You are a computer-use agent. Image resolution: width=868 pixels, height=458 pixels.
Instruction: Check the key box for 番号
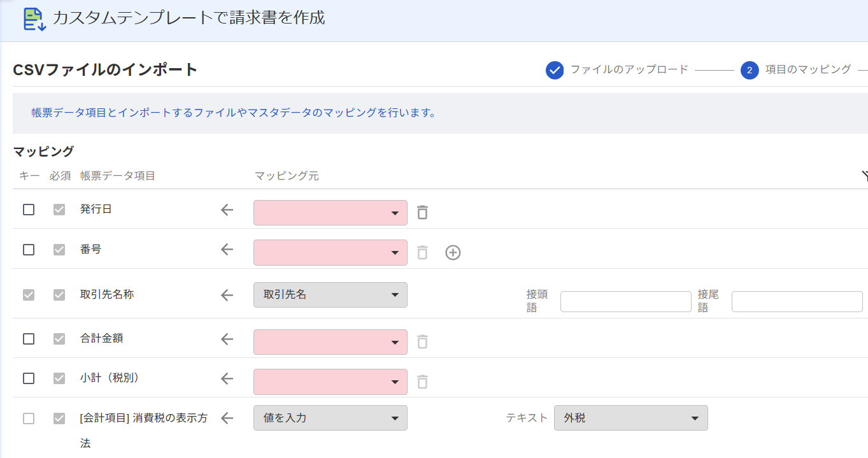(x=29, y=250)
